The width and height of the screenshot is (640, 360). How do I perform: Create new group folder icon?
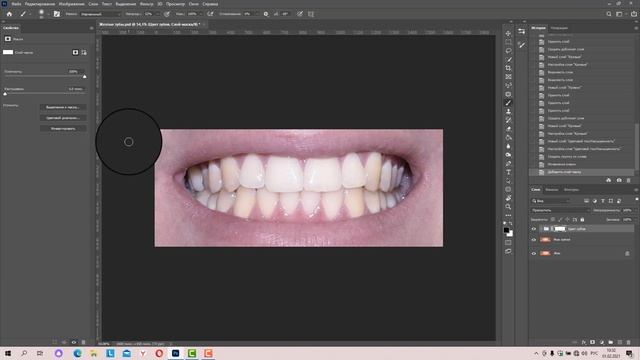[x=611, y=342]
